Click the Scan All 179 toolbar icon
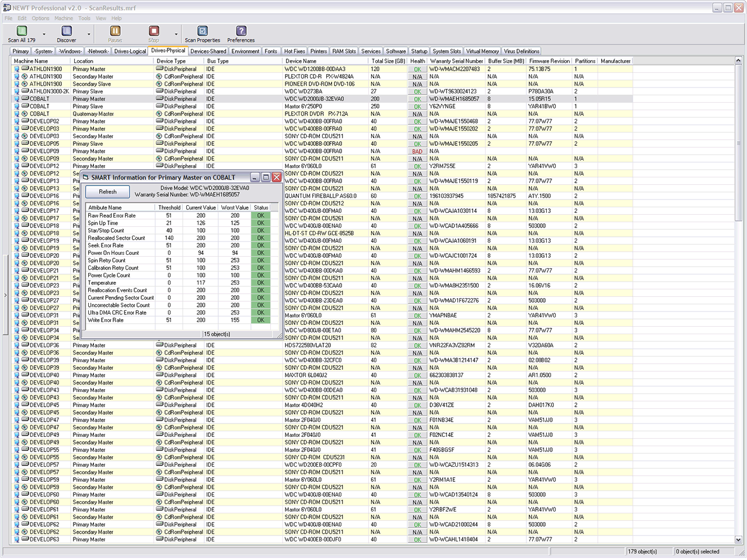747x560 pixels. click(22, 32)
